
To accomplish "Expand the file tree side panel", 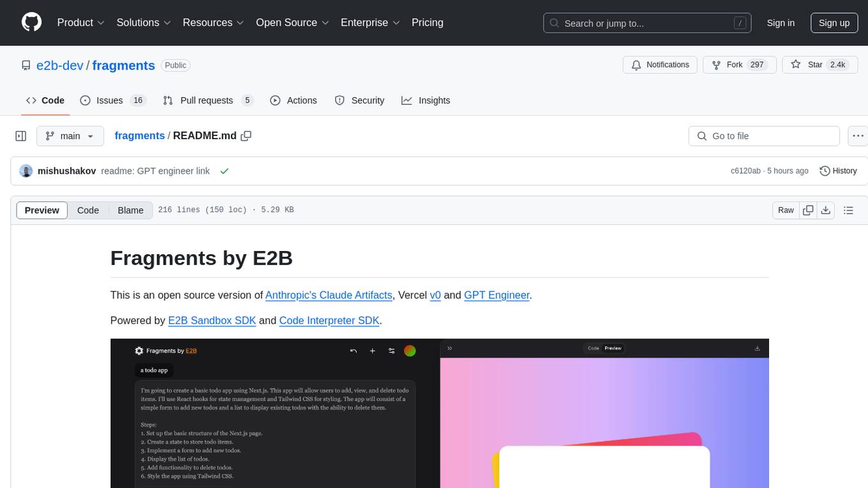I will (x=20, y=136).
